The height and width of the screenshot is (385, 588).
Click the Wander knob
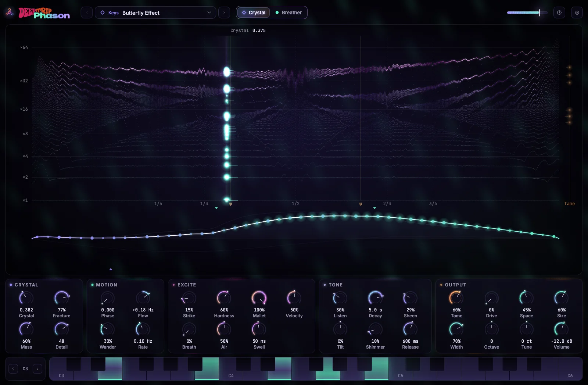(108, 329)
